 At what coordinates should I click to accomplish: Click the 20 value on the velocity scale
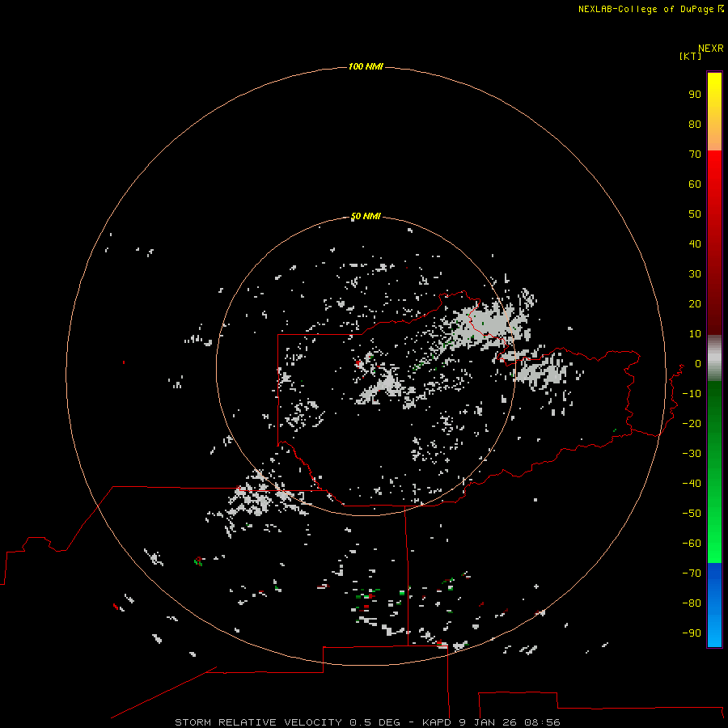pos(695,303)
